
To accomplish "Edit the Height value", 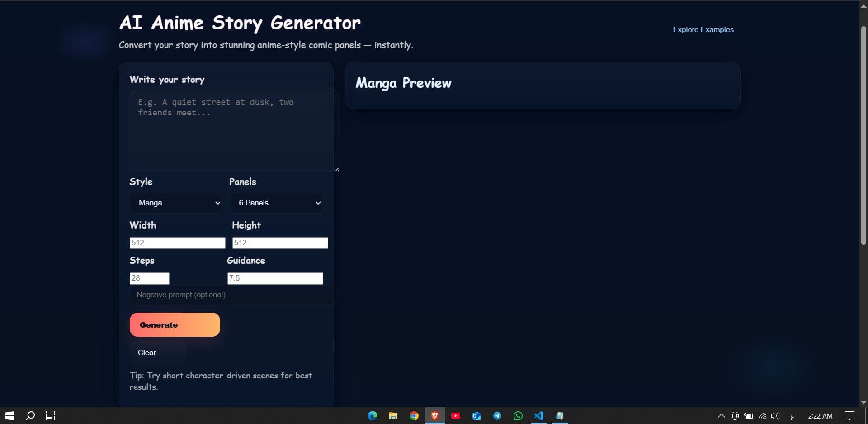I will pos(280,243).
